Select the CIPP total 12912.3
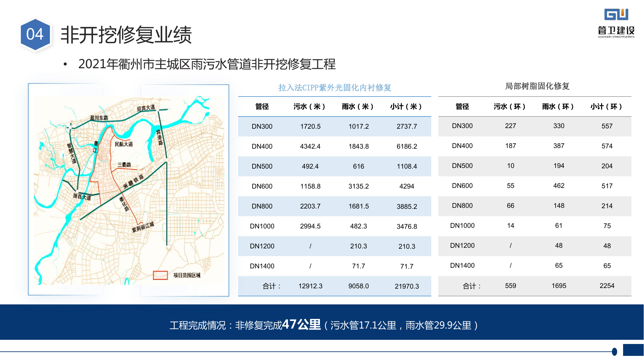The height and width of the screenshot is (362, 644). 310,286
